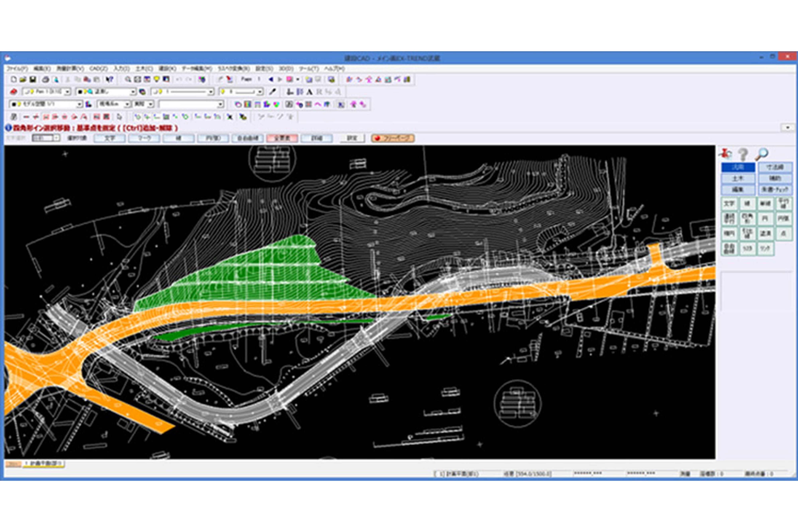Open the 土木(C) menu
This screenshot has height=532, width=798.
[144, 69]
